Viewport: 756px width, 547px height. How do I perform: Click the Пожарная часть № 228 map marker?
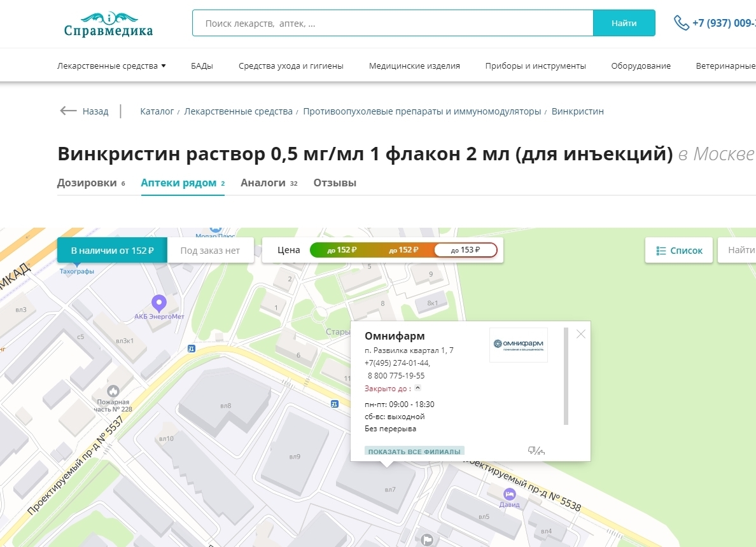click(x=113, y=391)
